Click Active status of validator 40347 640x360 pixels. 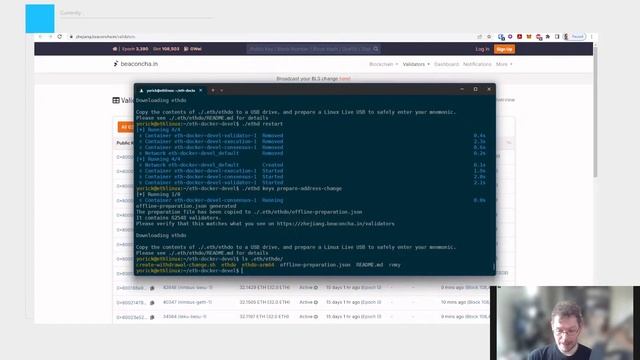tap(309, 302)
